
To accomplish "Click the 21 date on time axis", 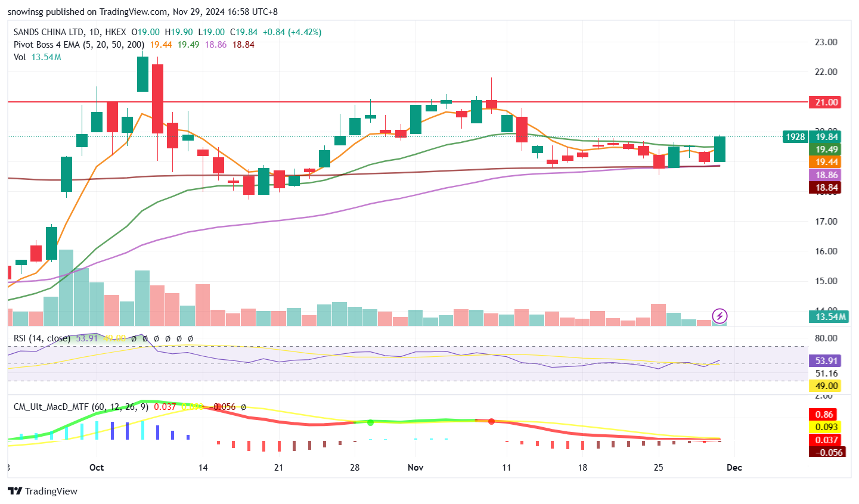I will [278, 468].
